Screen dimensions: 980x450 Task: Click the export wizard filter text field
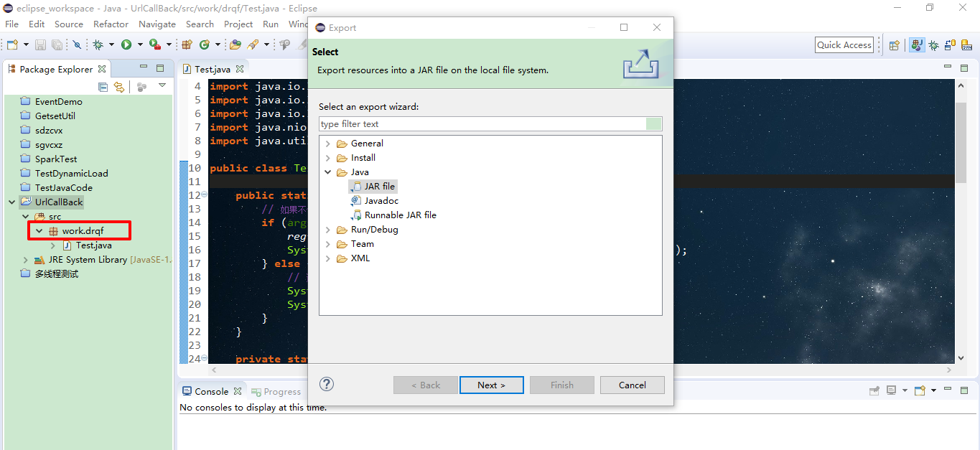[490, 124]
